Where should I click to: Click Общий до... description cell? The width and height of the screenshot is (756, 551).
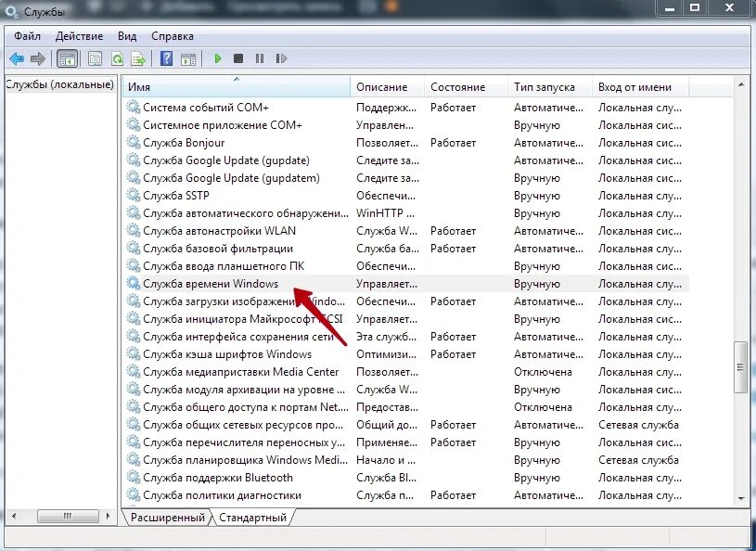click(x=387, y=425)
